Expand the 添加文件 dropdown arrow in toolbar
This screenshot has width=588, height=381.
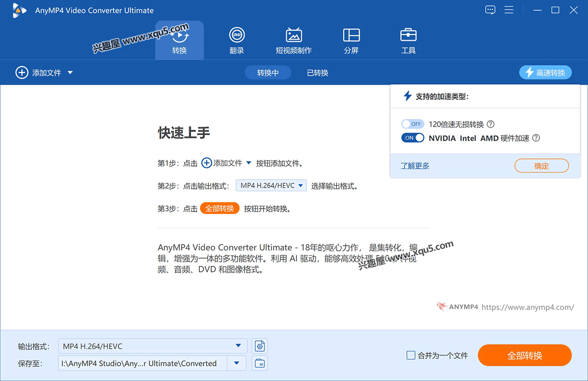tap(70, 72)
